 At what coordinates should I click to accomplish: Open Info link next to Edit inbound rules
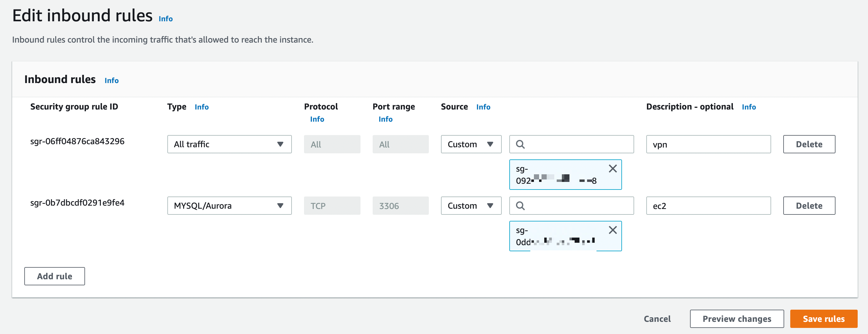166,19
